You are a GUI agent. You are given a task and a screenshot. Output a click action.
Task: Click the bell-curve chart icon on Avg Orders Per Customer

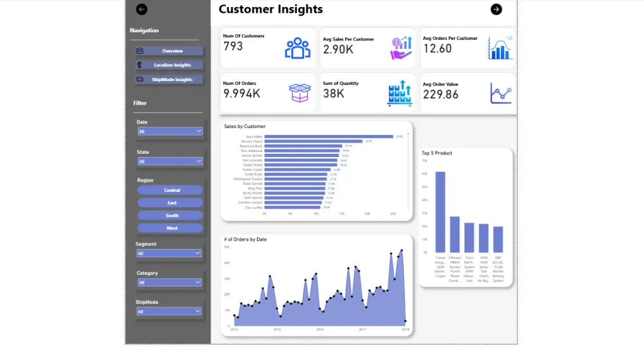tap(500, 48)
